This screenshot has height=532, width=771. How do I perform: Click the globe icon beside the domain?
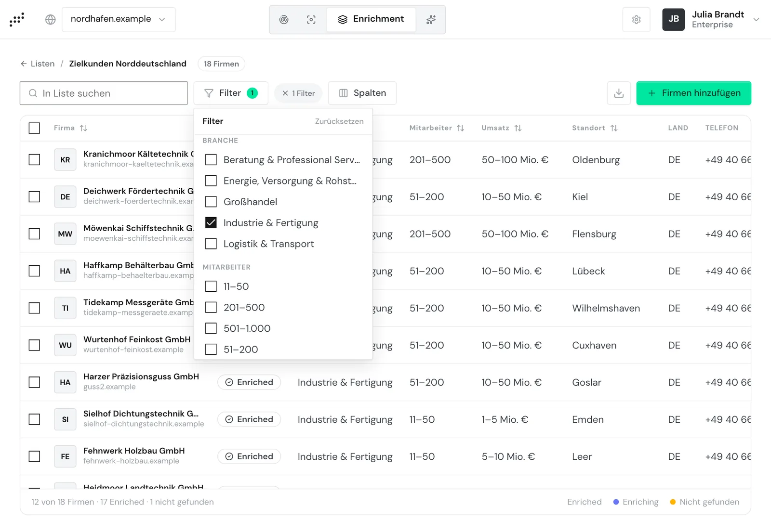[x=51, y=19]
